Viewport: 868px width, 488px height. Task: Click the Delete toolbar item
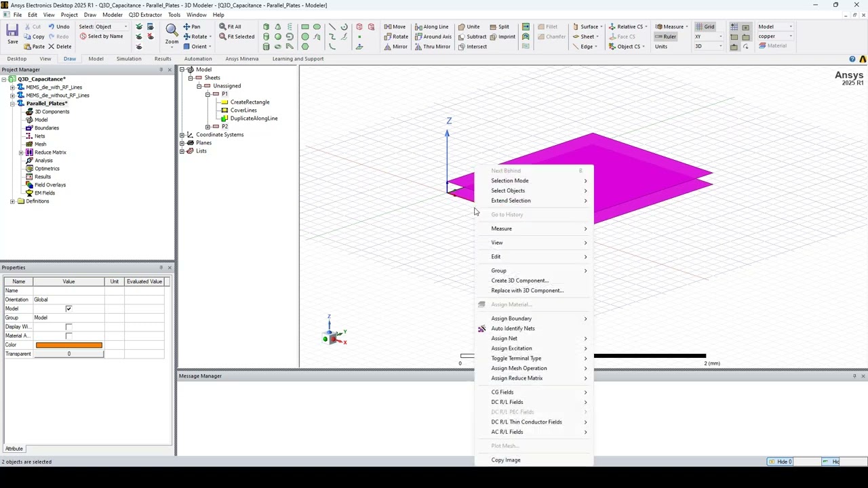click(60, 47)
